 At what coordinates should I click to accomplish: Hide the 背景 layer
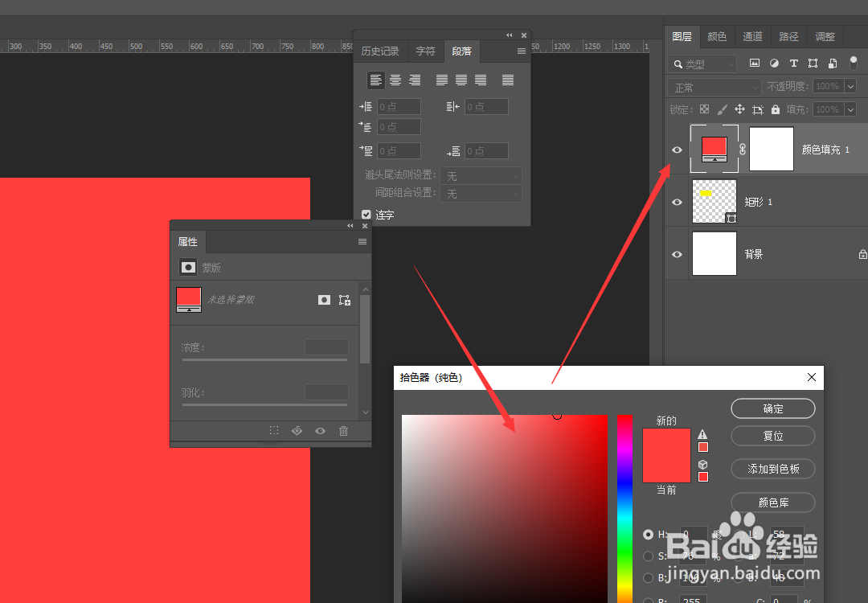click(x=677, y=254)
